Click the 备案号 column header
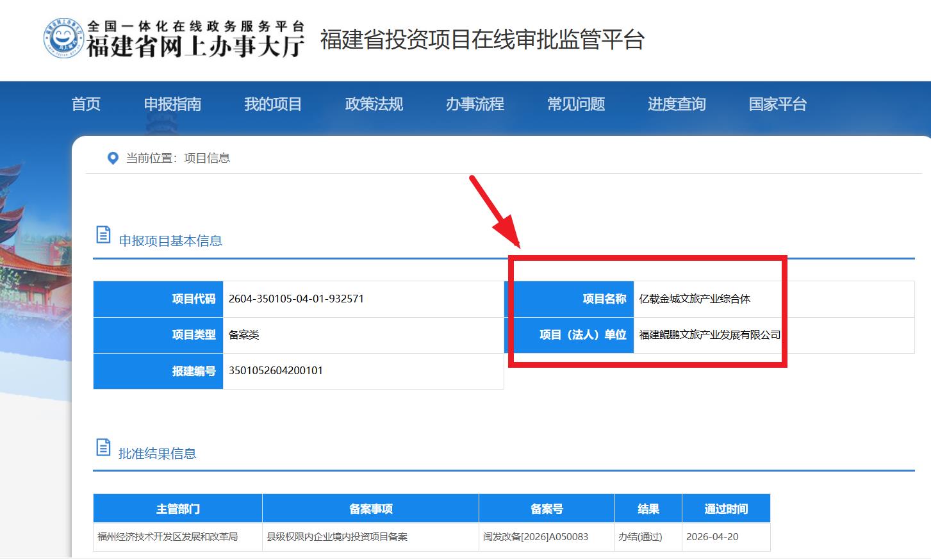 pyautogui.click(x=547, y=509)
